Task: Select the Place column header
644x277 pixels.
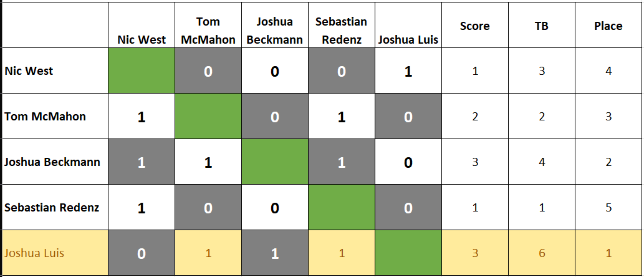Action: point(608,26)
